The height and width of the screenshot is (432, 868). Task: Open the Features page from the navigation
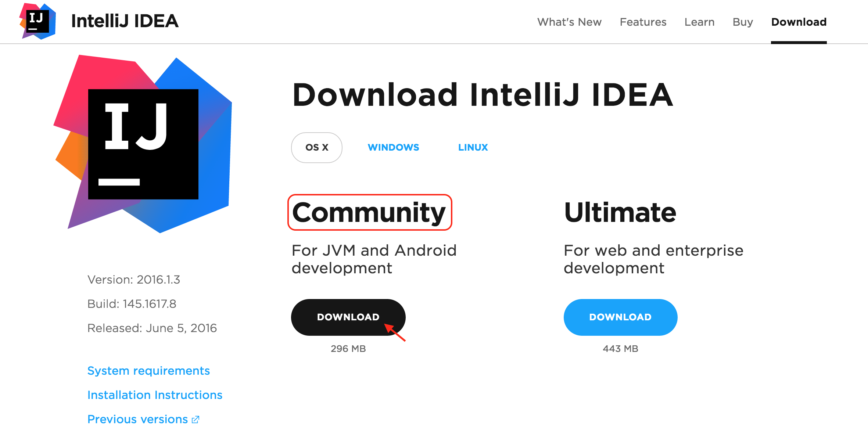(x=643, y=22)
